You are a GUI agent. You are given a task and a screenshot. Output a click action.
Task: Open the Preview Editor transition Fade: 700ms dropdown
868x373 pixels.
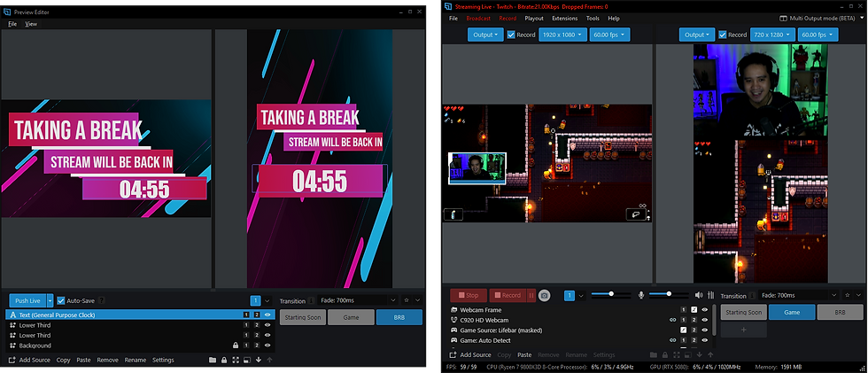click(x=358, y=300)
